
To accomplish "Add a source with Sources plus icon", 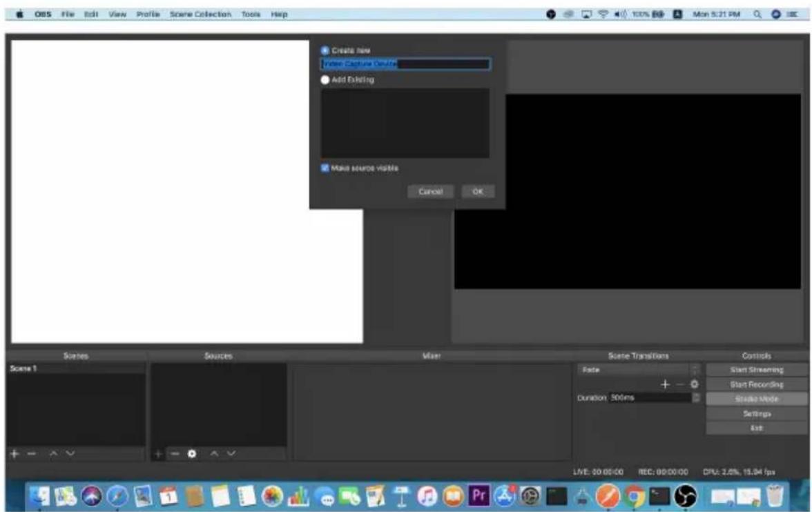I will 158,454.
